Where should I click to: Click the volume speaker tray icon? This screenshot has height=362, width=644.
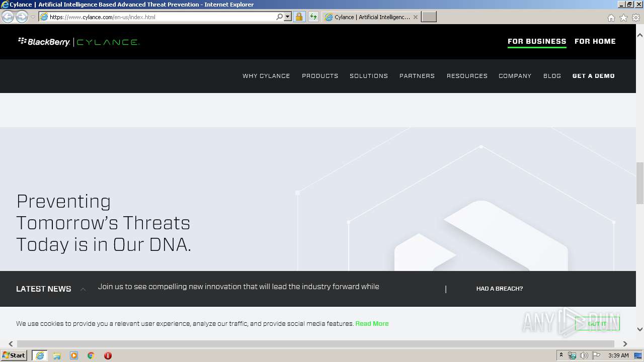584,355
